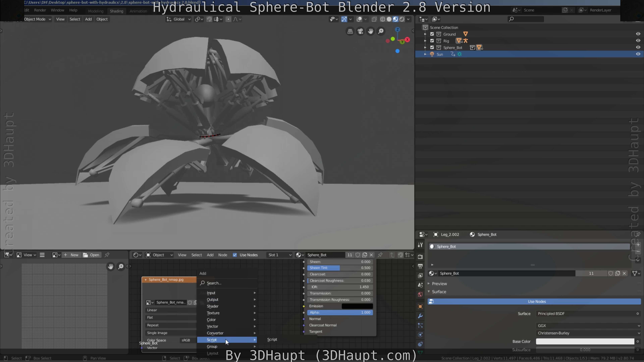Adjust Sheen Tint slider on Principled node

point(340,268)
